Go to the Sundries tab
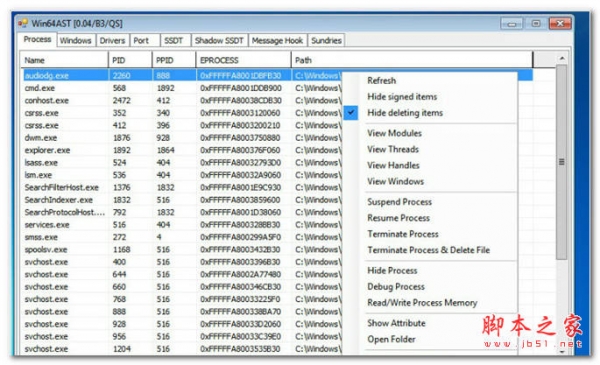This screenshot has height=365, width=600. pos(326,41)
